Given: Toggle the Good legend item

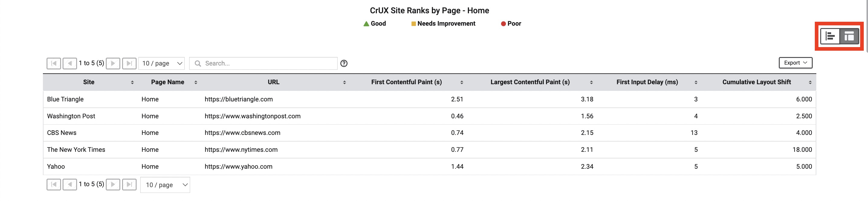Looking at the screenshot, I should coord(374,24).
